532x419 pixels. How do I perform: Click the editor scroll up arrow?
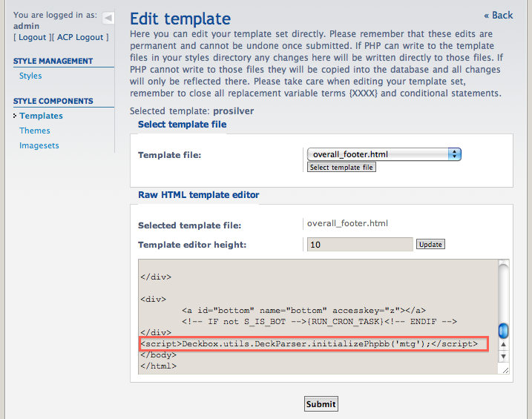[504, 344]
